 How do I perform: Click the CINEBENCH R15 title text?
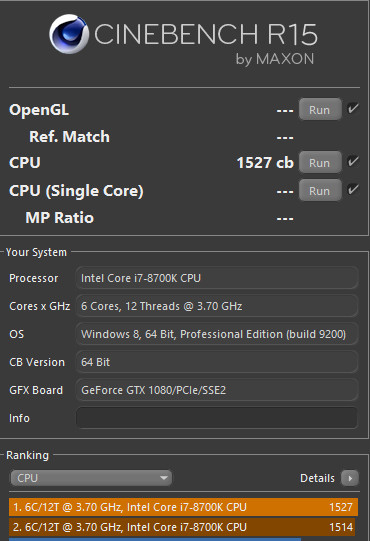(206, 34)
